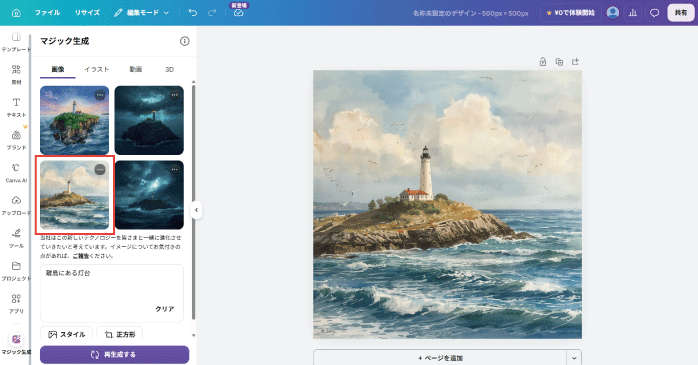Select the watercolor daytime lighthouse thumbnail
This screenshot has height=365, width=698.
(74, 195)
